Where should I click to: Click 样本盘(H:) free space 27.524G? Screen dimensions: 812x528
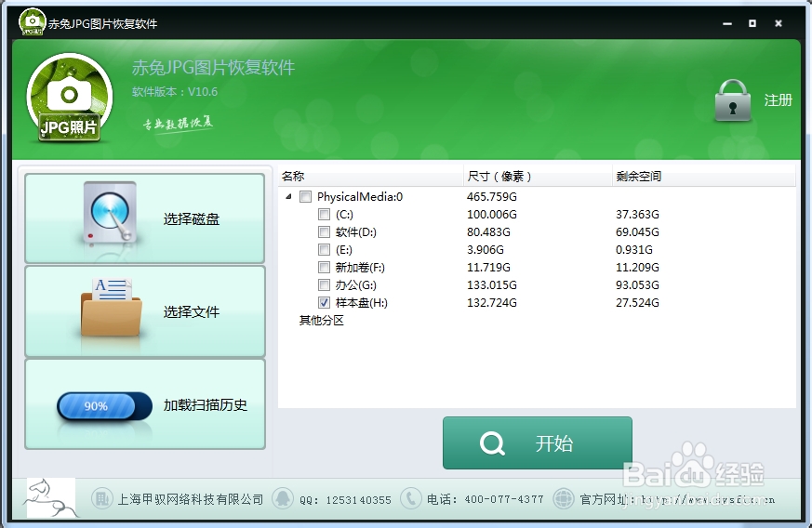[637, 302]
